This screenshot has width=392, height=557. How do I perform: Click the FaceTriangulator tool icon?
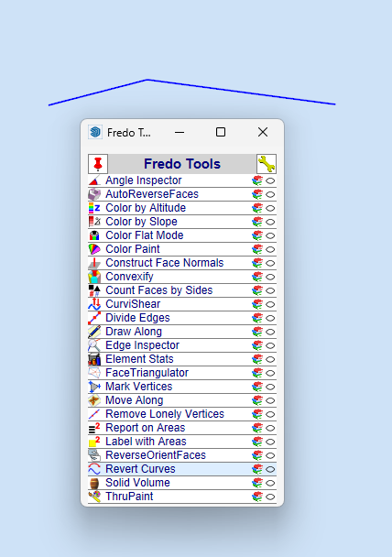[x=94, y=373]
